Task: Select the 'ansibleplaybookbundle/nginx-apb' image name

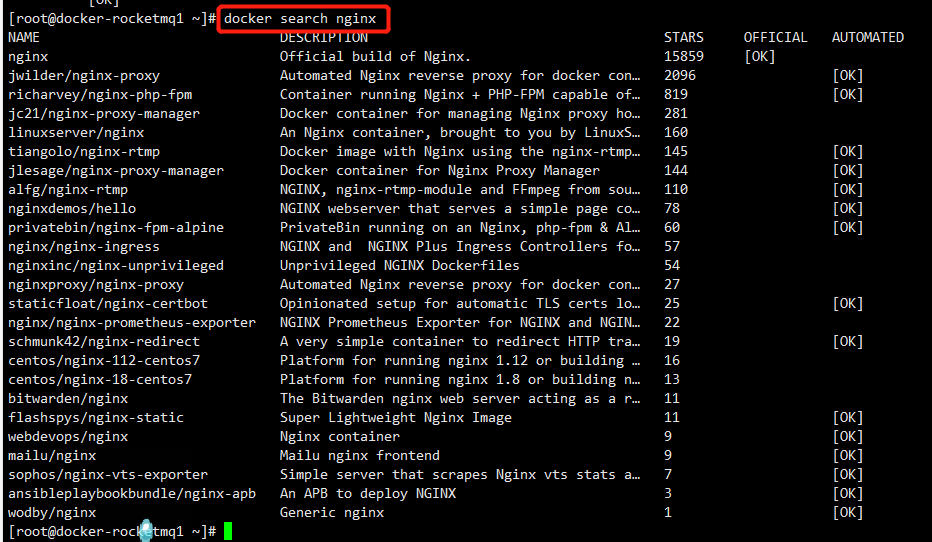Action: pyautogui.click(x=132, y=494)
